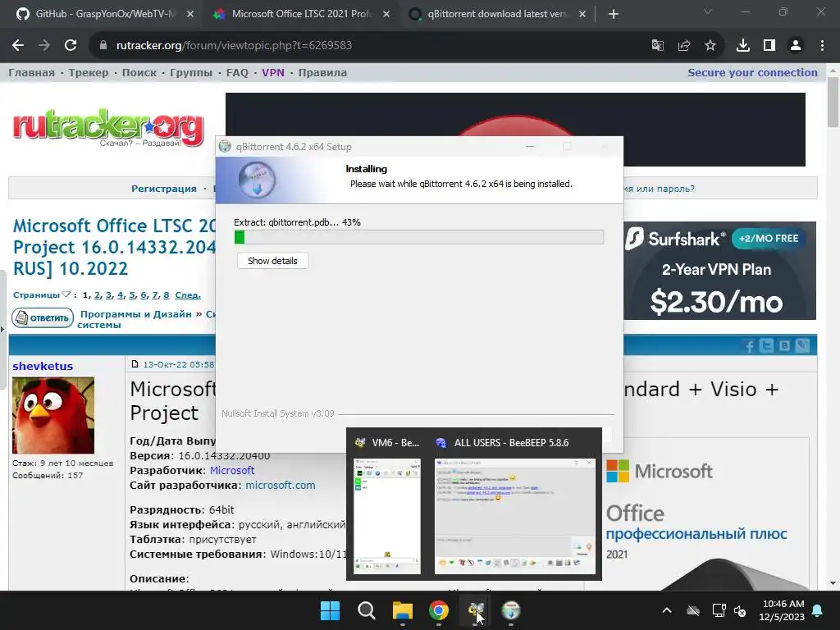This screenshot has height=630, width=840.
Task: Open the shevketus user profile link
Action: [43, 367]
